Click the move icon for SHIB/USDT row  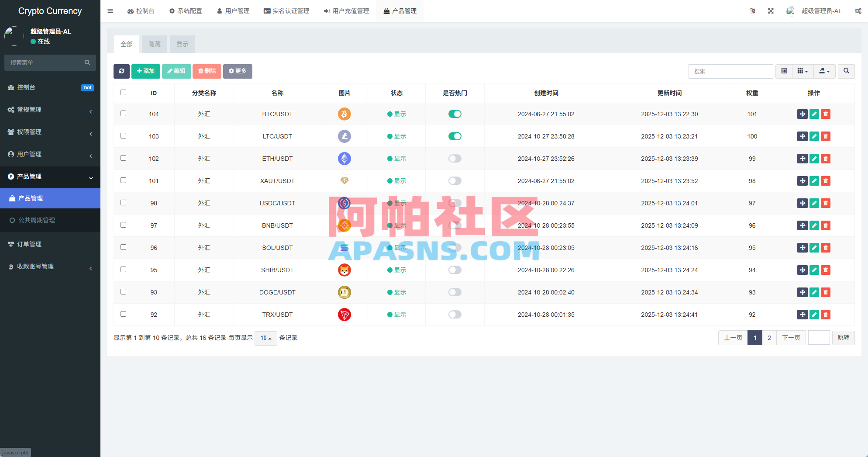pos(803,270)
